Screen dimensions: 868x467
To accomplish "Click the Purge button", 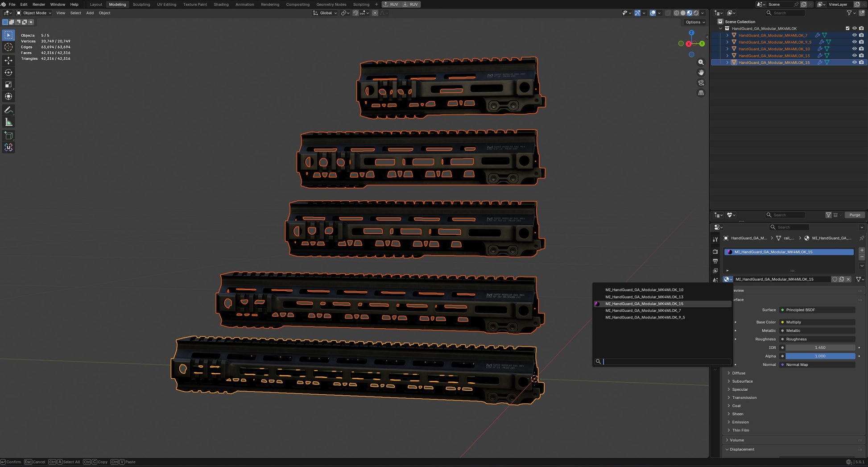I will coord(855,215).
